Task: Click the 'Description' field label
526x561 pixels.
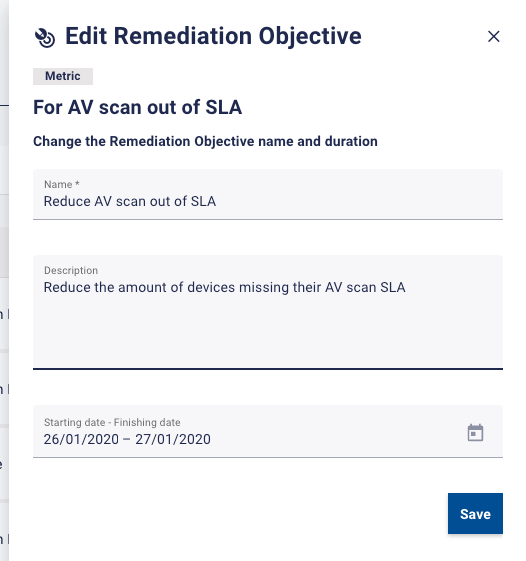Action: coord(71,270)
